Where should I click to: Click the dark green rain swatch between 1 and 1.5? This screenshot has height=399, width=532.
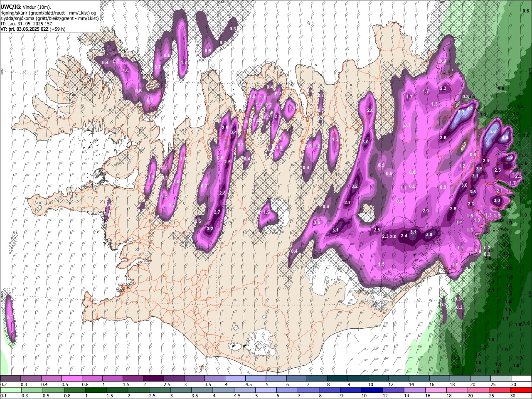(x=96, y=390)
